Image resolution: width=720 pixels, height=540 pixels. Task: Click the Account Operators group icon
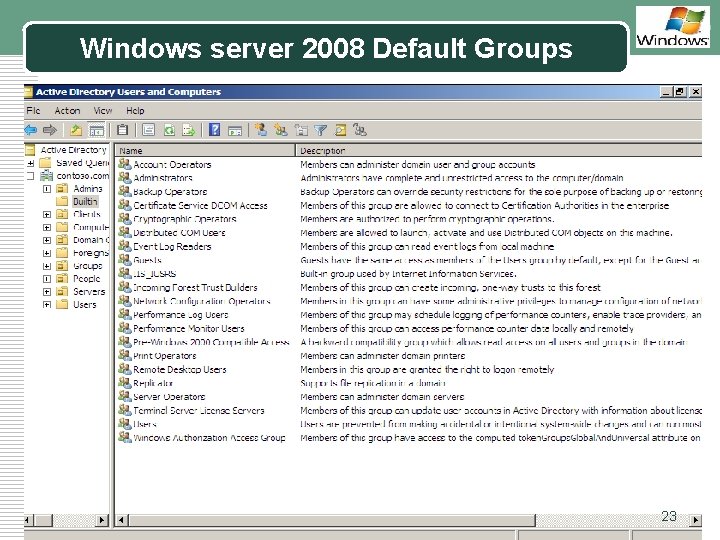pyautogui.click(x=124, y=164)
